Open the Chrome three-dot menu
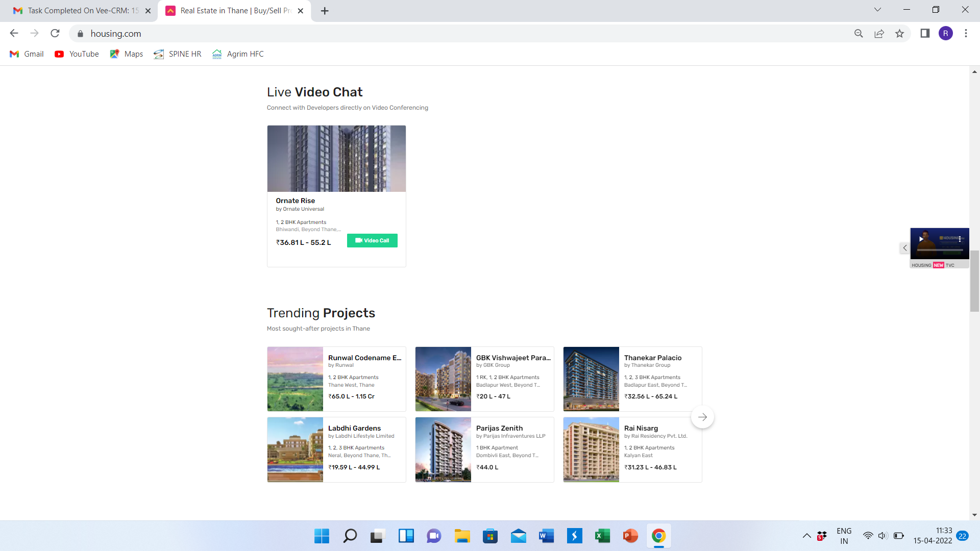 [x=966, y=33]
